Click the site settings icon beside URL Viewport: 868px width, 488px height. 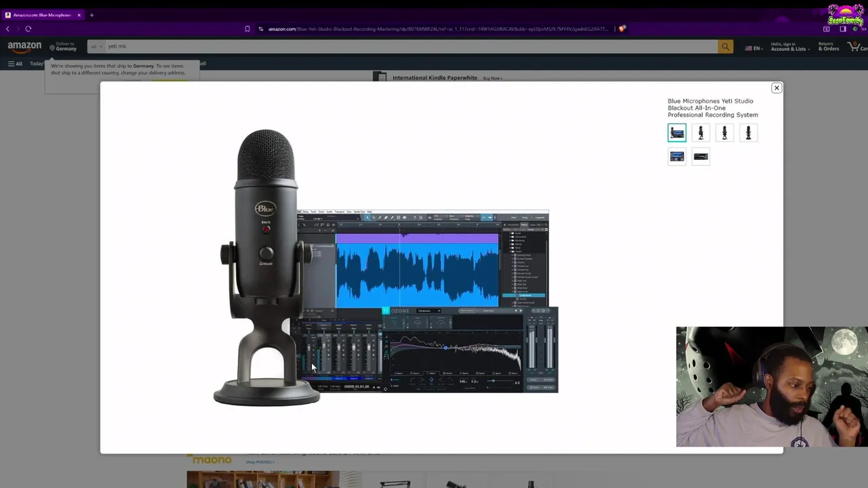coord(260,28)
